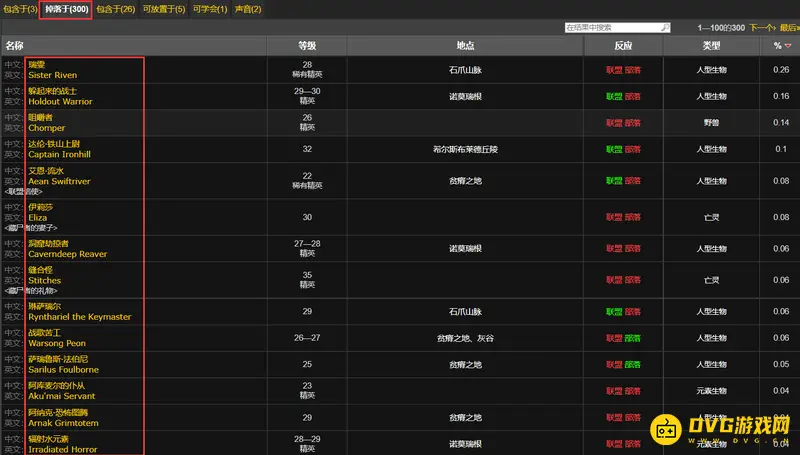Click 贫瘠之地 location in Sarilus Foulborne row
Image resolution: width=800 pixels, height=455 pixels.
(x=465, y=365)
